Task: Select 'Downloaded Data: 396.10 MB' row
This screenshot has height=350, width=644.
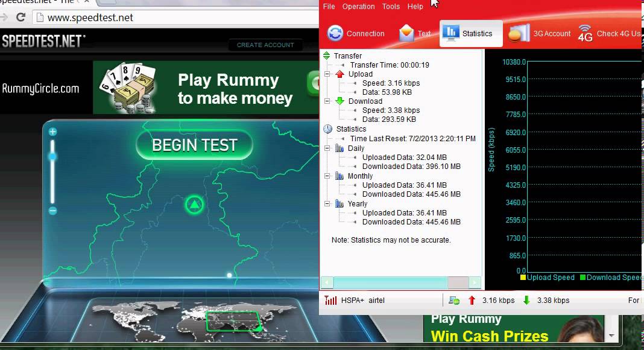Action: (411, 167)
